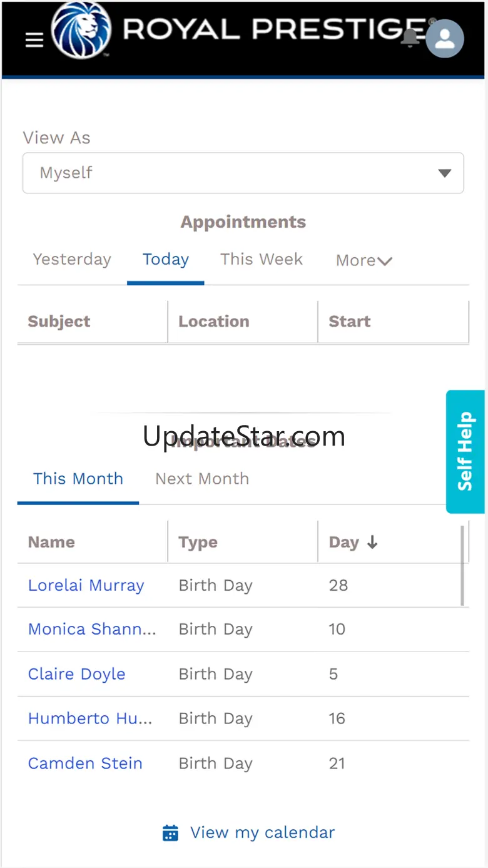Image resolution: width=488 pixels, height=868 pixels.
Task: Click the Important Dates list scrollbar
Action: point(462,566)
